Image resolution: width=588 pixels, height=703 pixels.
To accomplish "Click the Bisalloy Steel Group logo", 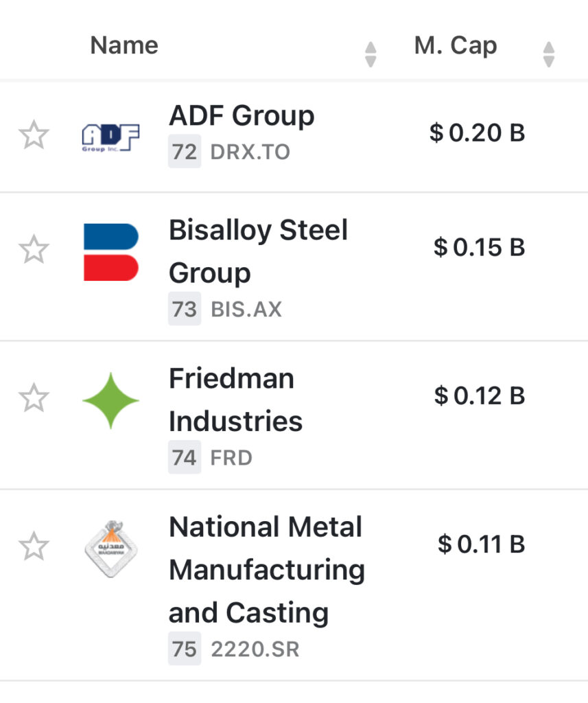I will click(110, 252).
